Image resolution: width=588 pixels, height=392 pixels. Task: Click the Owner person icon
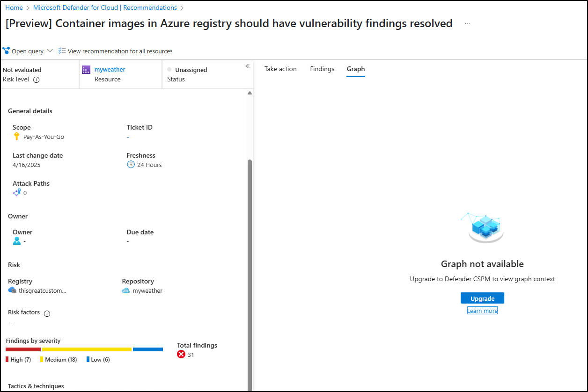coord(17,241)
